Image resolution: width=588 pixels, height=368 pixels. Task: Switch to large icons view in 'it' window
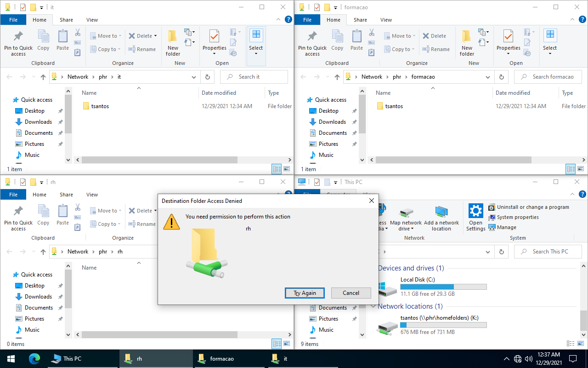(x=287, y=169)
